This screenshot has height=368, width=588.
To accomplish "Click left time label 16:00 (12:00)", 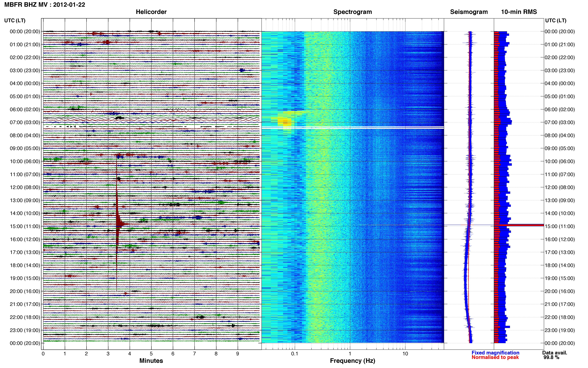I will tap(25, 239).
